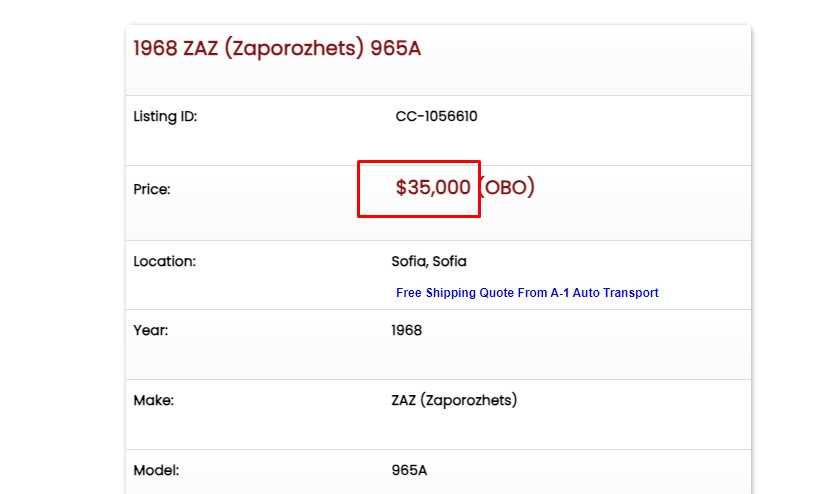Click the 'Model:' label

(156, 470)
